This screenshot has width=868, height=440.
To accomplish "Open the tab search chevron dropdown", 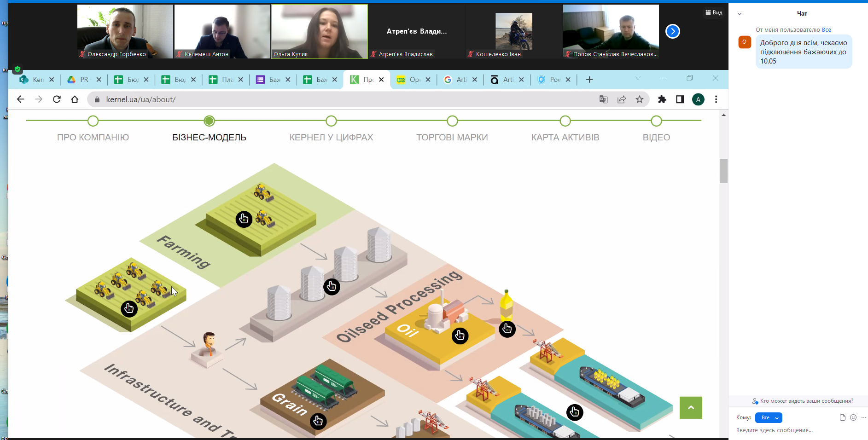I will pos(638,78).
